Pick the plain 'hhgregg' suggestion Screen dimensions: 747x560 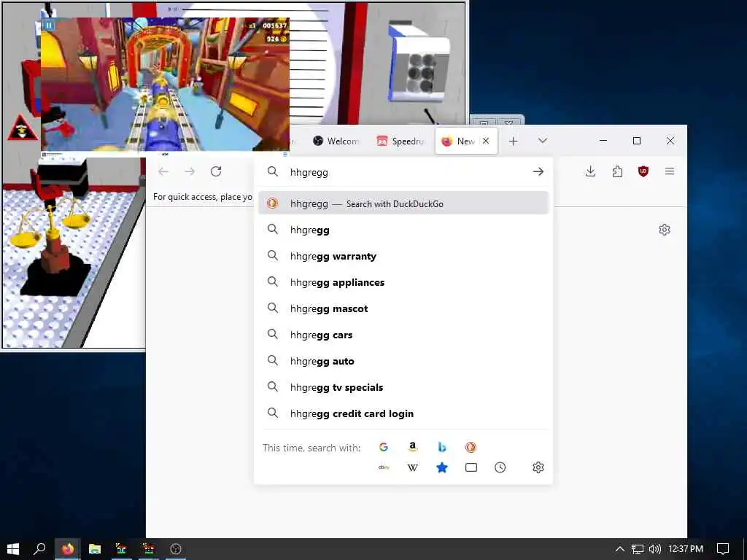coord(403,230)
